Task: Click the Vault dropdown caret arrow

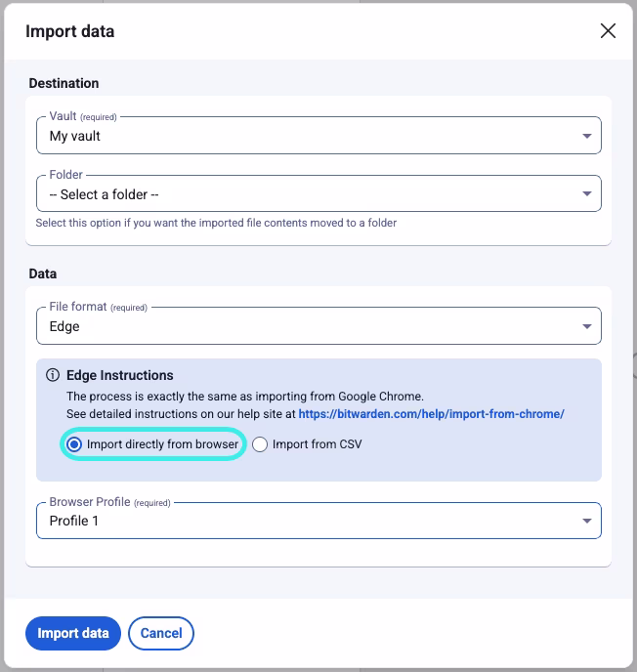Action: point(586,136)
